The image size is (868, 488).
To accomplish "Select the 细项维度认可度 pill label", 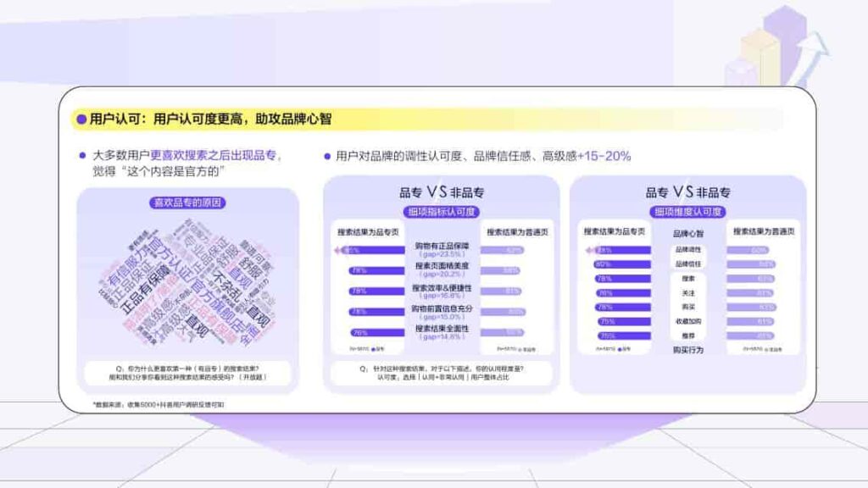I will pos(687,212).
